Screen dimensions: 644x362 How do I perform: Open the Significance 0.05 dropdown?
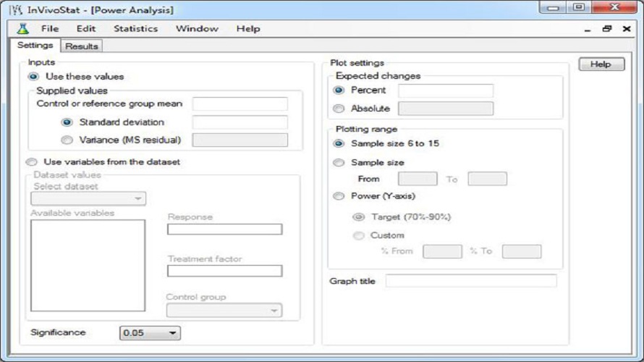click(150, 333)
